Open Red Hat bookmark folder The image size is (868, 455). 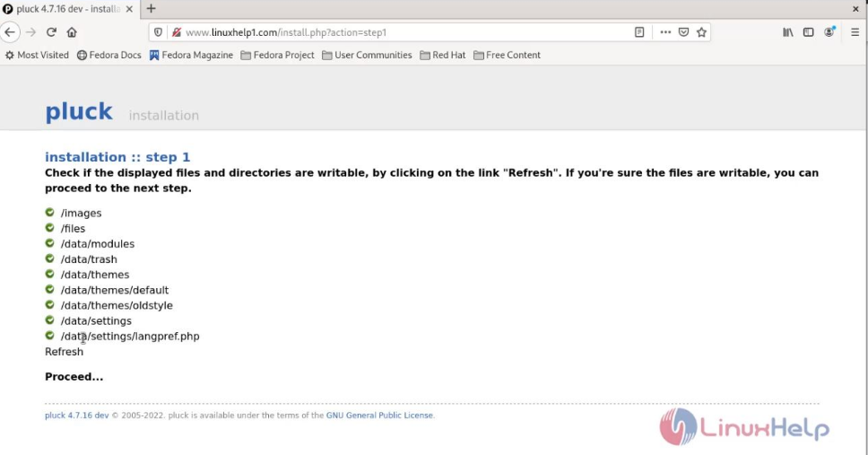[x=443, y=55]
